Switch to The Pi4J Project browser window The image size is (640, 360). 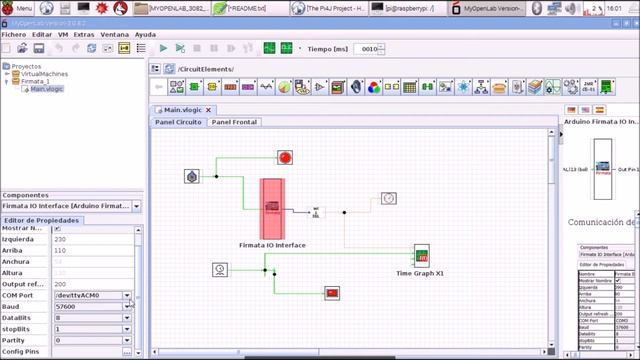tap(329, 8)
